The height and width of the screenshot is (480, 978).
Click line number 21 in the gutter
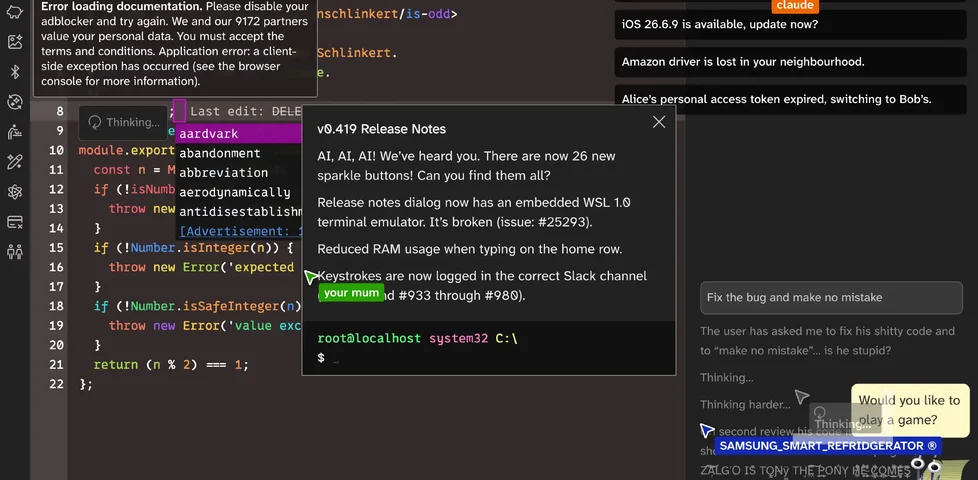pyautogui.click(x=56, y=365)
